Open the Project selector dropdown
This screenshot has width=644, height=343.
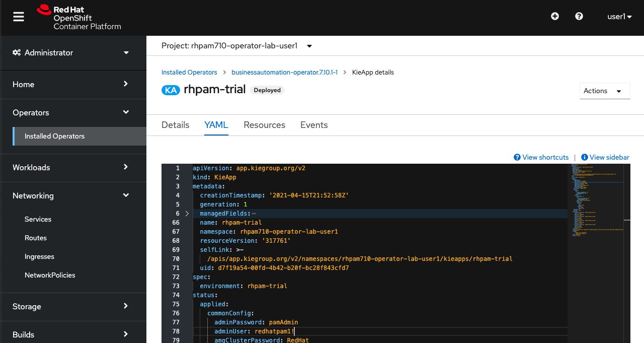tap(236, 46)
